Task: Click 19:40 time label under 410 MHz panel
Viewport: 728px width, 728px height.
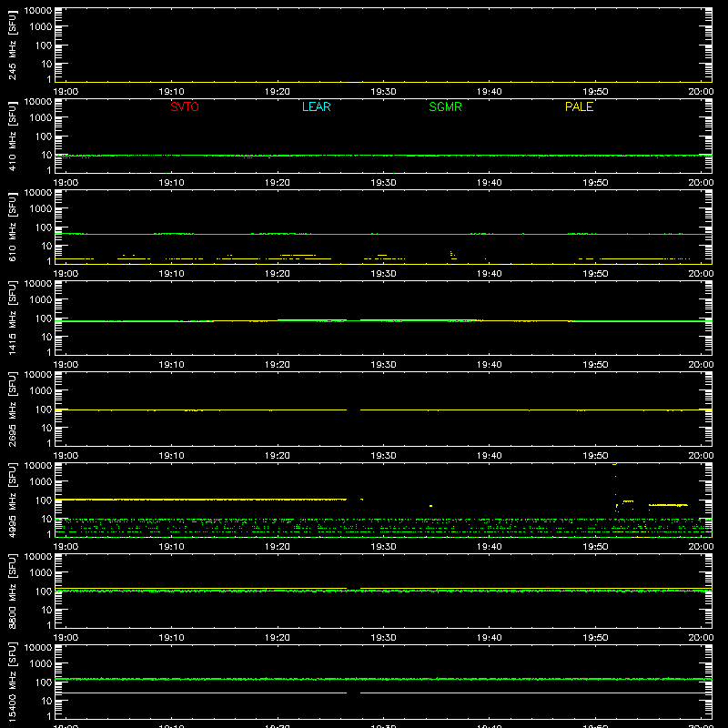Action: pyautogui.click(x=490, y=183)
